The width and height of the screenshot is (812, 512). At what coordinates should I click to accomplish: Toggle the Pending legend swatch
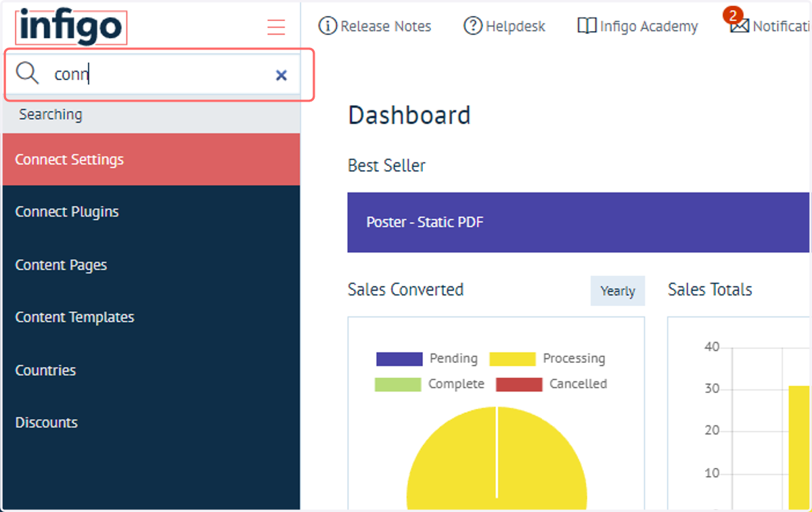pos(399,359)
